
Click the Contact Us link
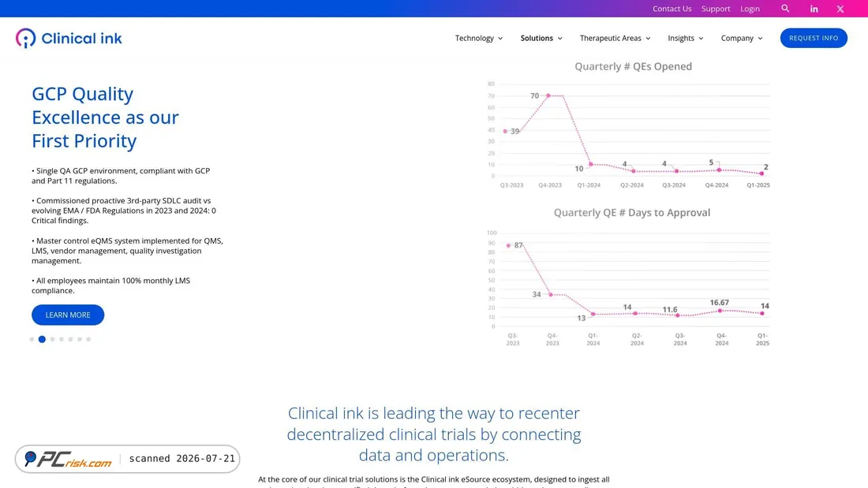672,9
